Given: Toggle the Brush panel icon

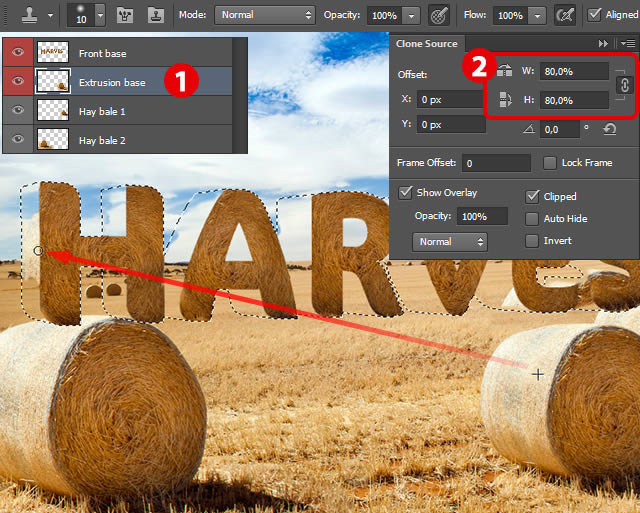Looking at the screenshot, I should pyautogui.click(x=124, y=16).
